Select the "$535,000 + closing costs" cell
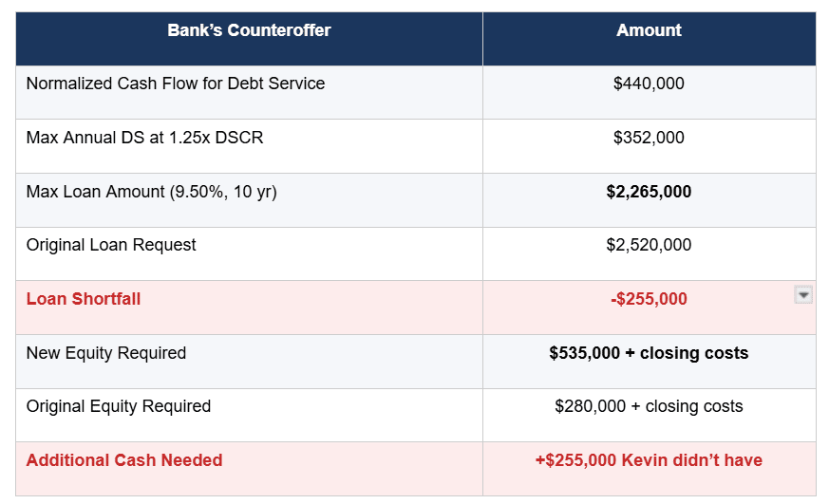829x504 pixels. pyautogui.click(x=649, y=353)
